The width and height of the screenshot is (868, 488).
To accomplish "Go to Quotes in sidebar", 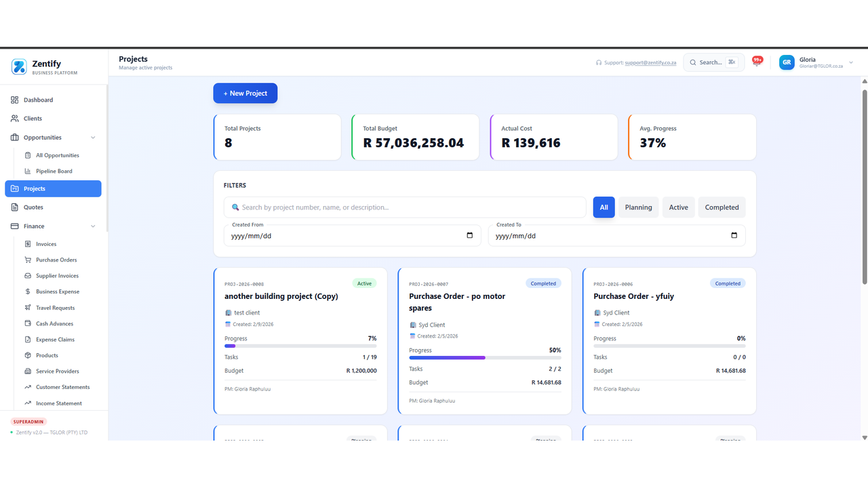I will pos(53,207).
